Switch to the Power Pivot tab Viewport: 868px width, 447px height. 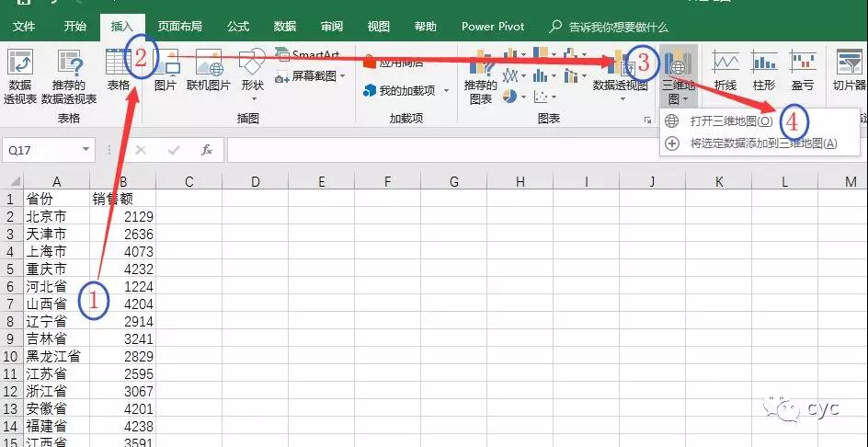pos(493,26)
